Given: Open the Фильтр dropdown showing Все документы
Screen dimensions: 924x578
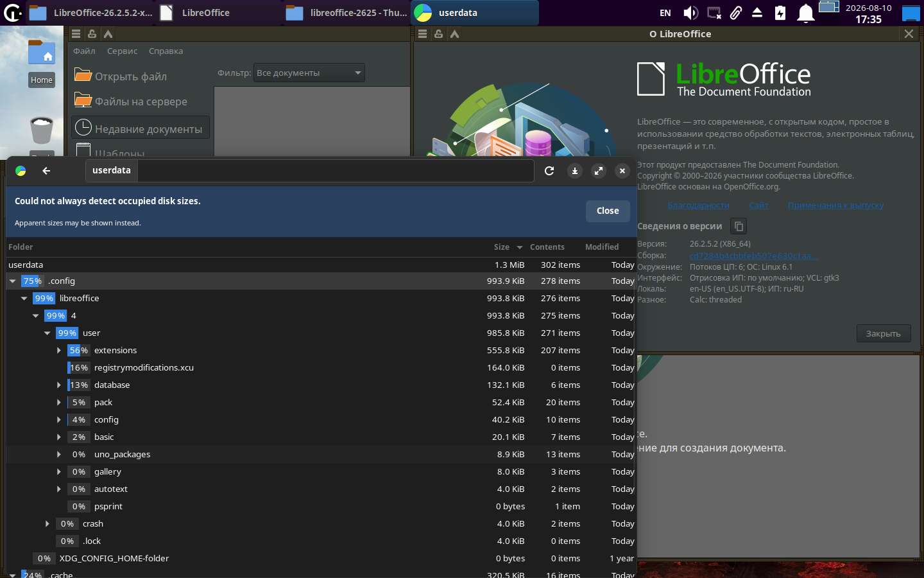Looking at the screenshot, I should pos(309,73).
